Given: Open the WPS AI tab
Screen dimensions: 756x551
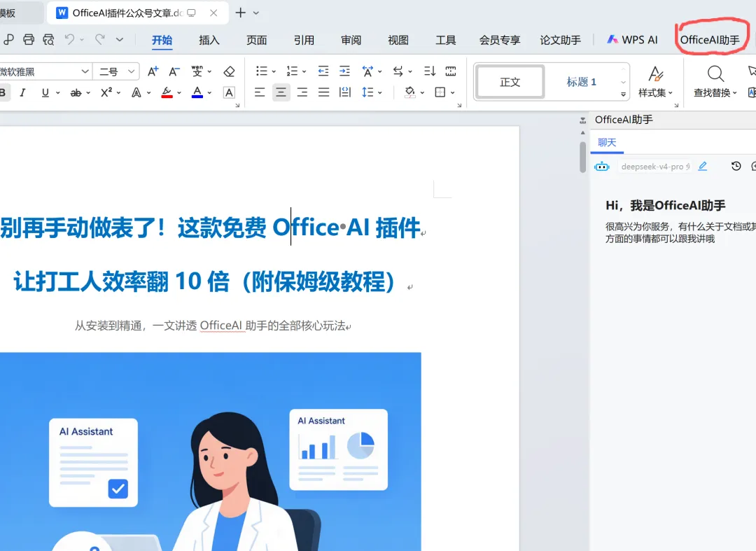Looking at the screenshot, I should (x=633, y=40).
